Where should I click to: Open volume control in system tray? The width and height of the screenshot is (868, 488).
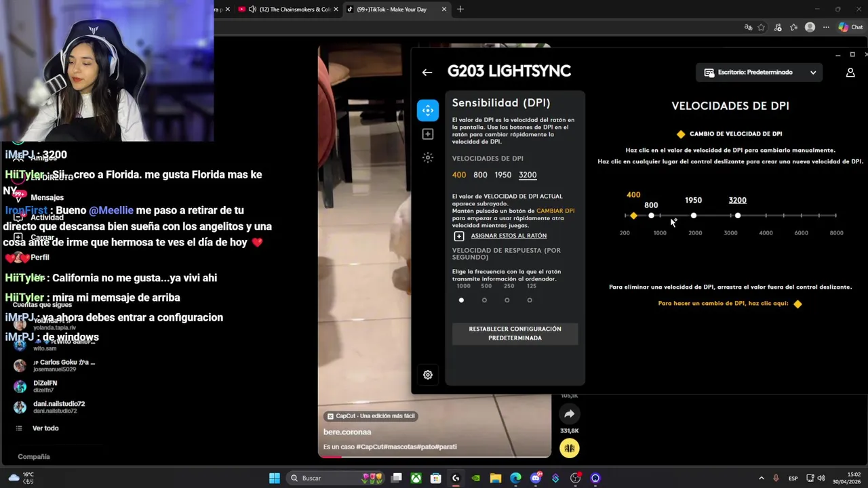(821, 478)
